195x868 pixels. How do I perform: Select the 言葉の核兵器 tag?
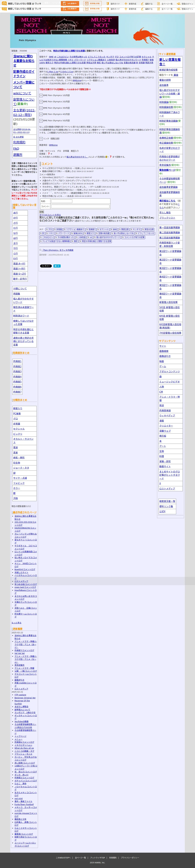(103, 233)
